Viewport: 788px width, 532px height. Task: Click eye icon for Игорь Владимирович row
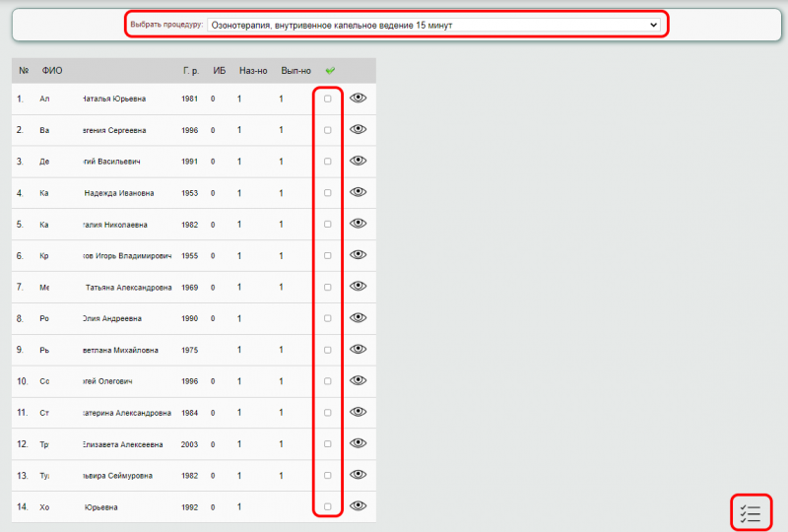coord(359,255)
